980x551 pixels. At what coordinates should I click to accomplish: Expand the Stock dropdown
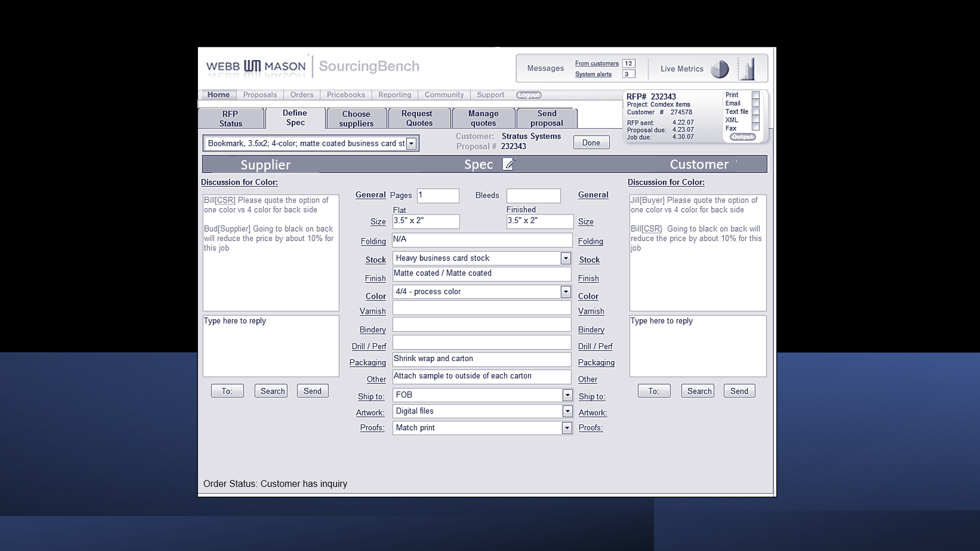click(565, 259)
